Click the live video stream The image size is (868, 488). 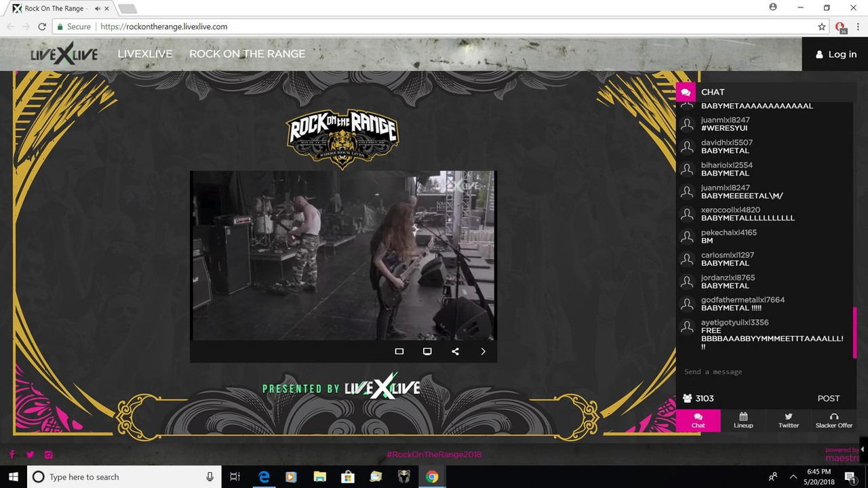[343, 256]
